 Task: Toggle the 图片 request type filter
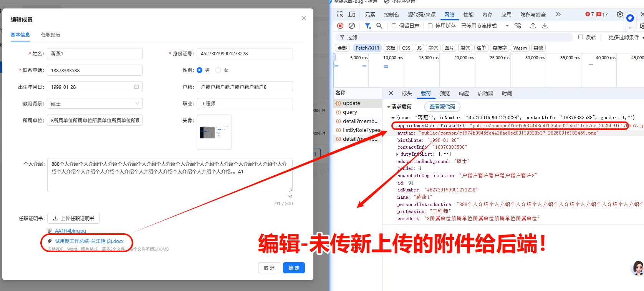coord(449,48)
